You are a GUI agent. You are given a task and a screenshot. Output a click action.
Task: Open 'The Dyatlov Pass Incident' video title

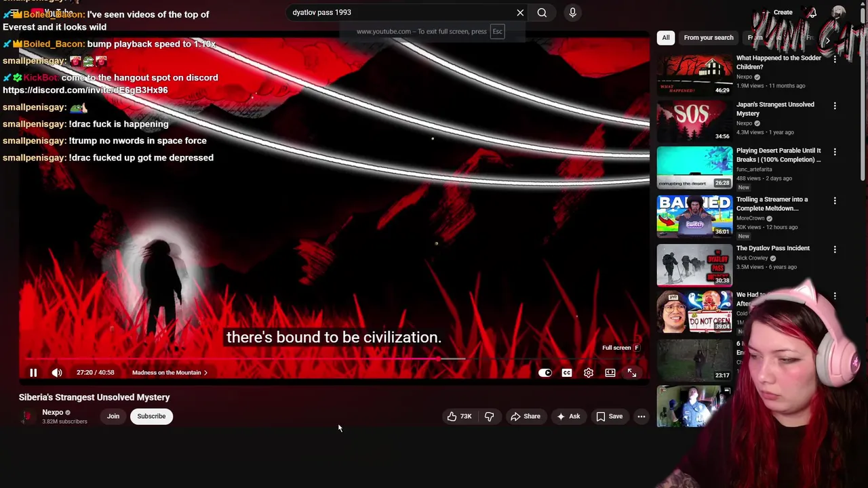[773, 248]
